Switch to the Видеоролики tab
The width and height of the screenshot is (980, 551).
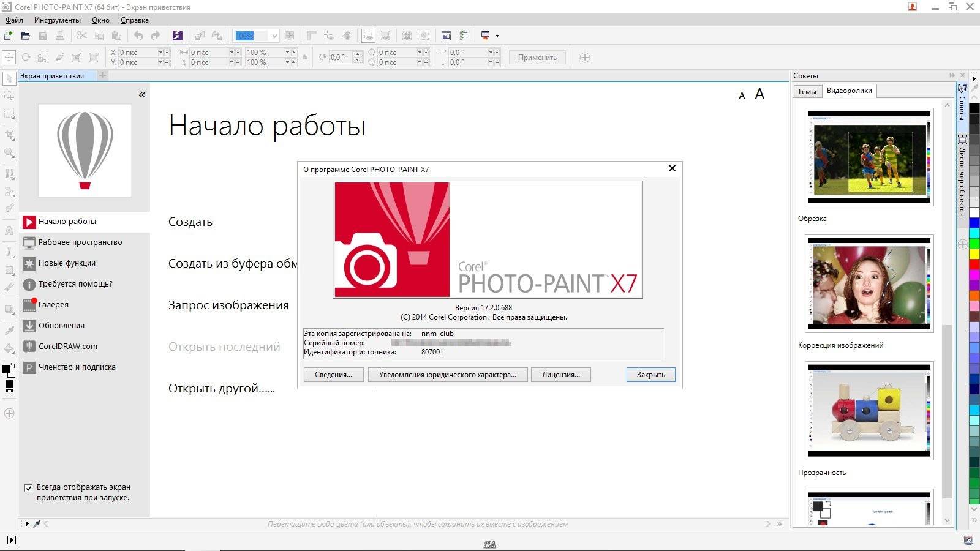click(x=850, y=91)
